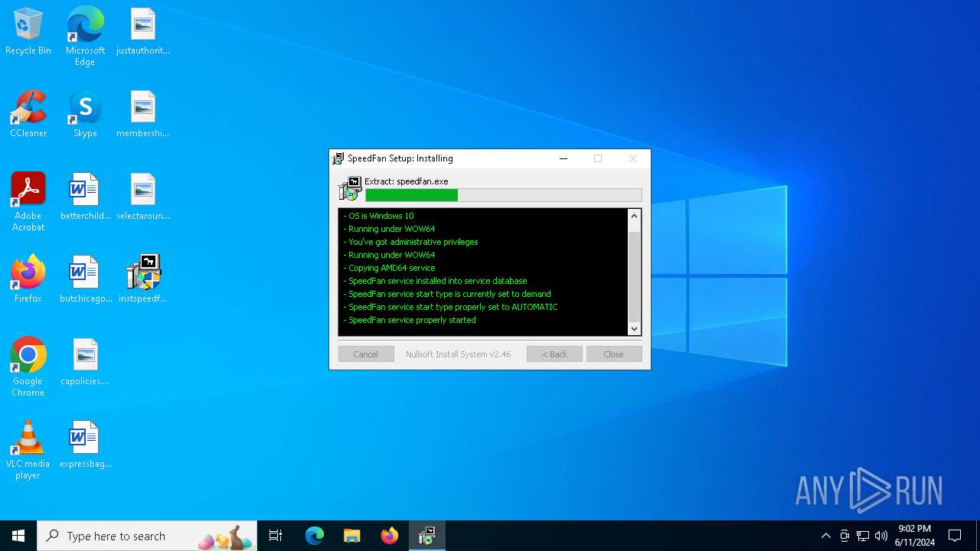Select "SpeedFan service installed into service database" line
980x551 pixels.
click(x=435, y=281)
